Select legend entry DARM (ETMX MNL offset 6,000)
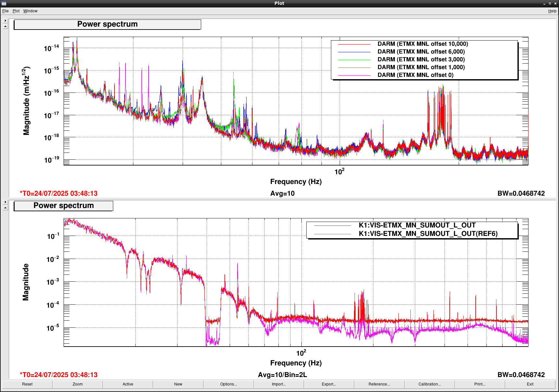The height and width of the screenshot is (392, 559). coord(421,52)
